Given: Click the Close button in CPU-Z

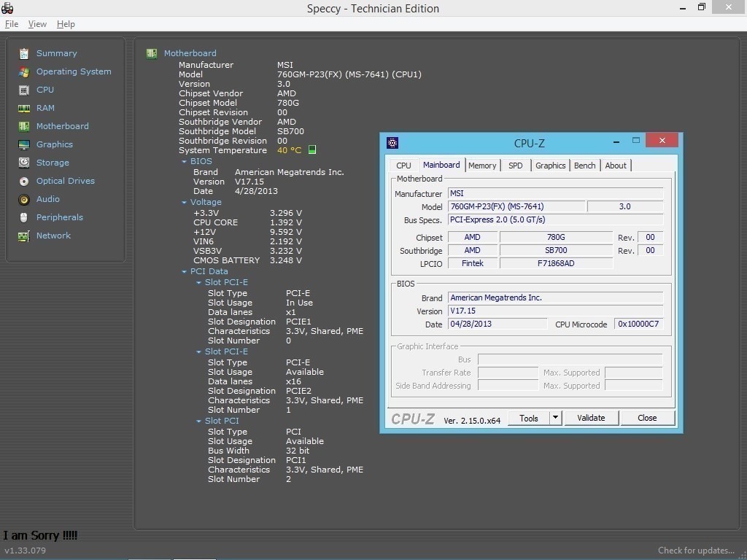Looking at the screenshot, I should click(x=647, y=418).
